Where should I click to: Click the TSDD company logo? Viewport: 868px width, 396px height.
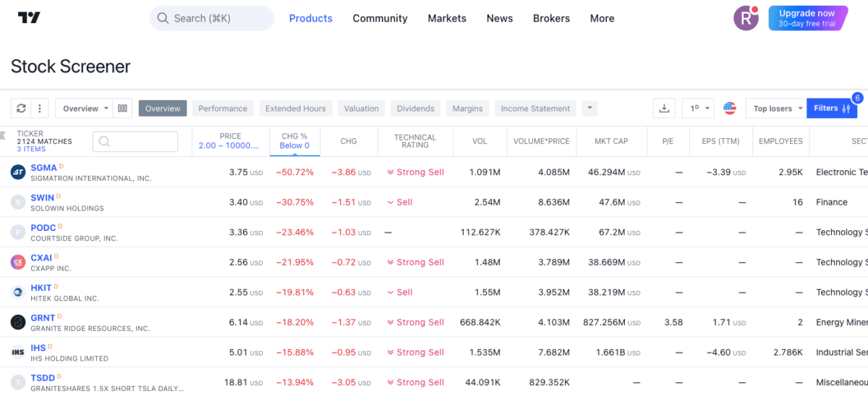pyautogui.click(x=18, y=382)
